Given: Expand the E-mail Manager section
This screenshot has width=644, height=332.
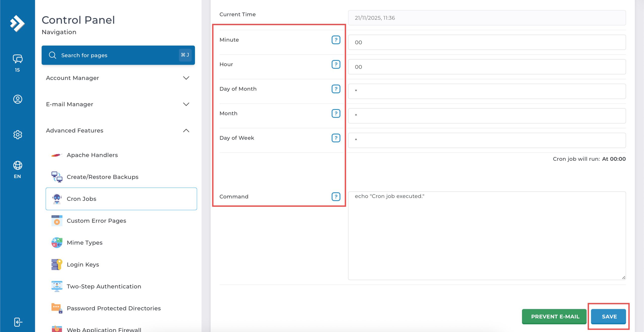Looking at the screenshot, I should [x=118, y=104].
